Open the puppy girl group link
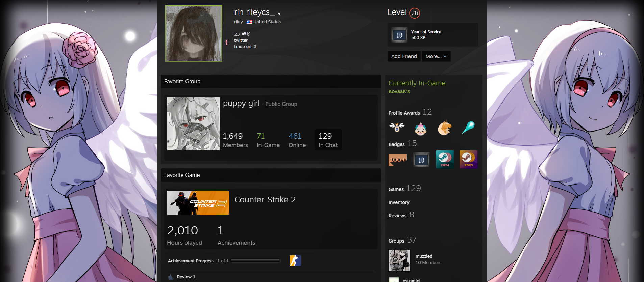The image size is (644, 282). pyautogui.click(x=241, y=103)
